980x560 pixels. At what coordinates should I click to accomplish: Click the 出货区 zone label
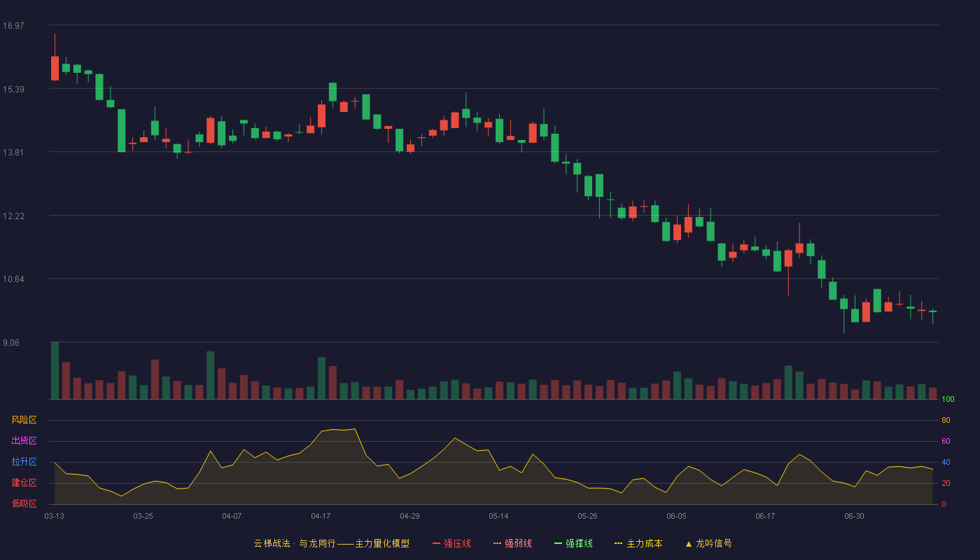coord(24,441)
